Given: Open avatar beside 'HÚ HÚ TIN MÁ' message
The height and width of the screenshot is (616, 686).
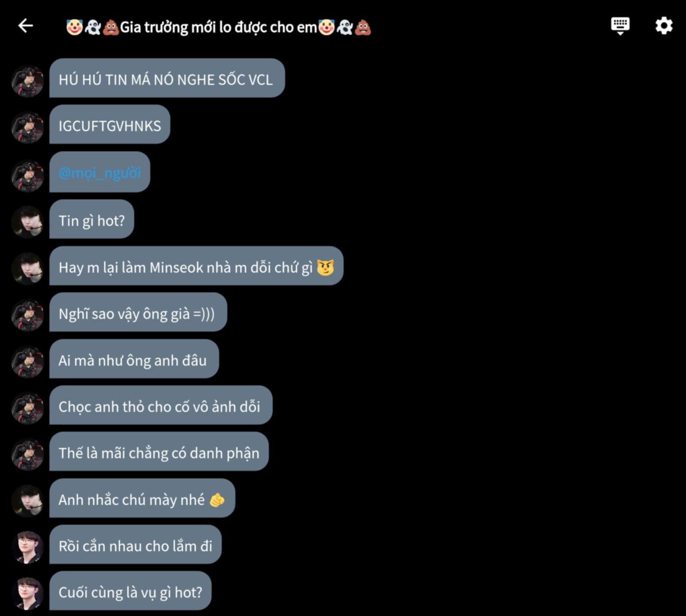Looking at the screenshot, I should [x=27, y=81].
